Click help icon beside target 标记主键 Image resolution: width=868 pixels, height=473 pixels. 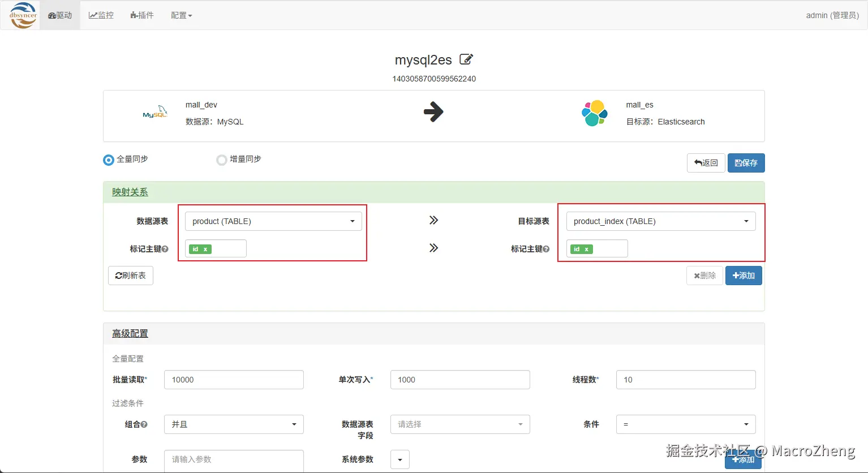tap(546, 249)
